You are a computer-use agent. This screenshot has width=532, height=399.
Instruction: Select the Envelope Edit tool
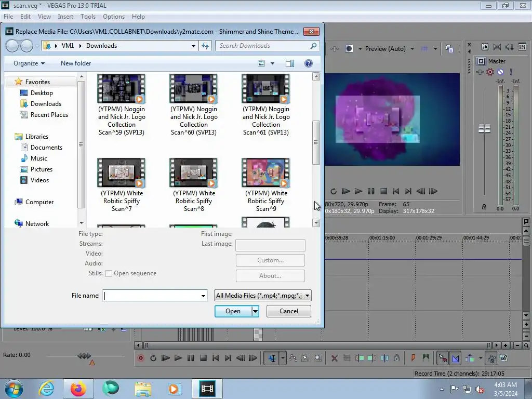click(293, 358)
